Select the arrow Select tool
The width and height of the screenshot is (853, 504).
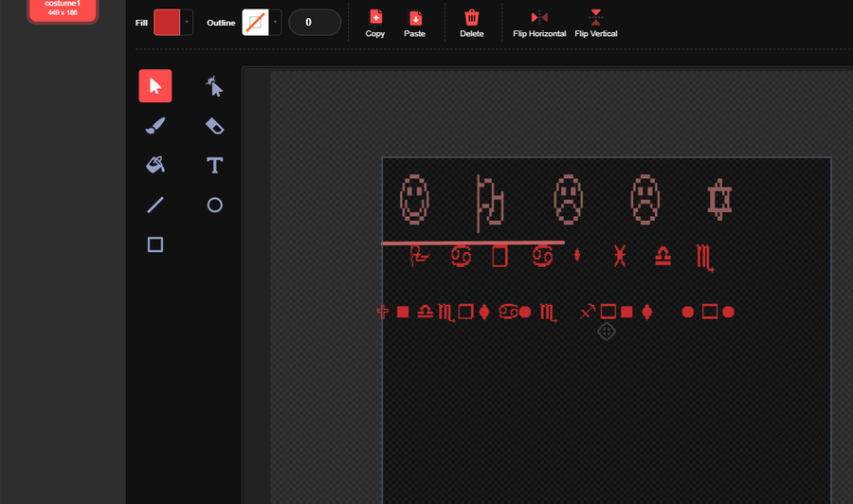click(155, 86)
